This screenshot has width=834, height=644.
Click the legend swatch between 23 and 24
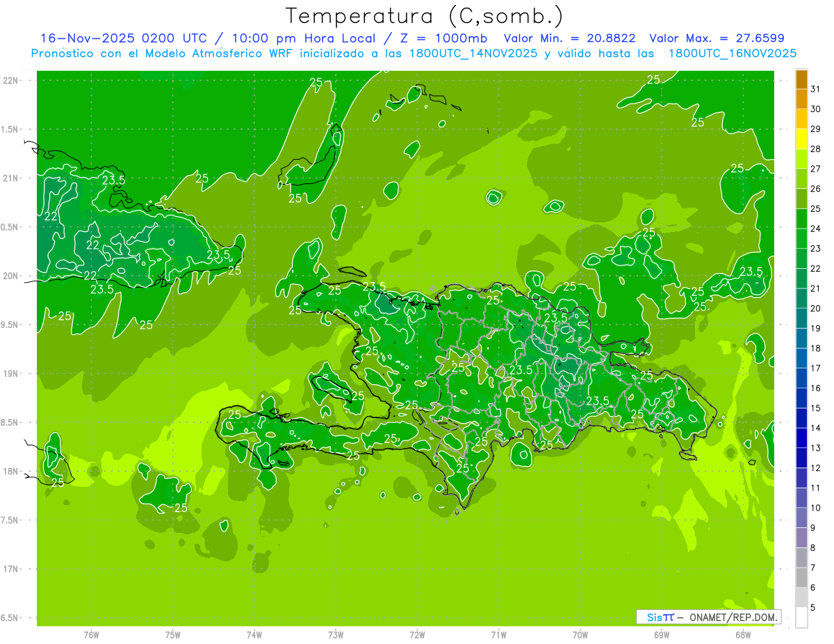click(x=801, y=238)
